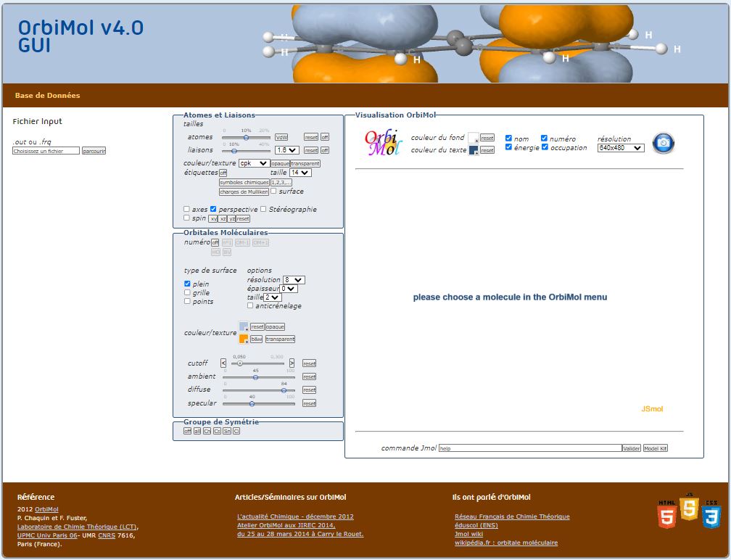Set view to the xy plane

pyautogui.click(x=213, y=218)
